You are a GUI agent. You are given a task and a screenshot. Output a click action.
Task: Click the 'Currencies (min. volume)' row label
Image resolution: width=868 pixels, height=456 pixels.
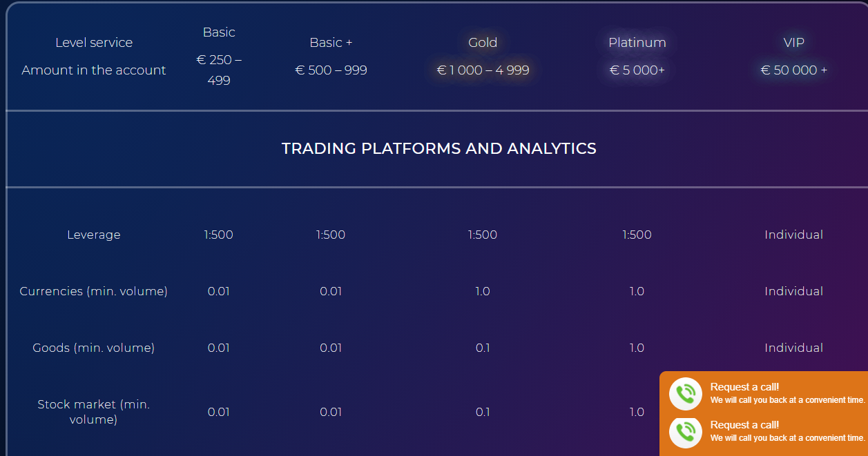pyautogui.click(x=94, y=291)
